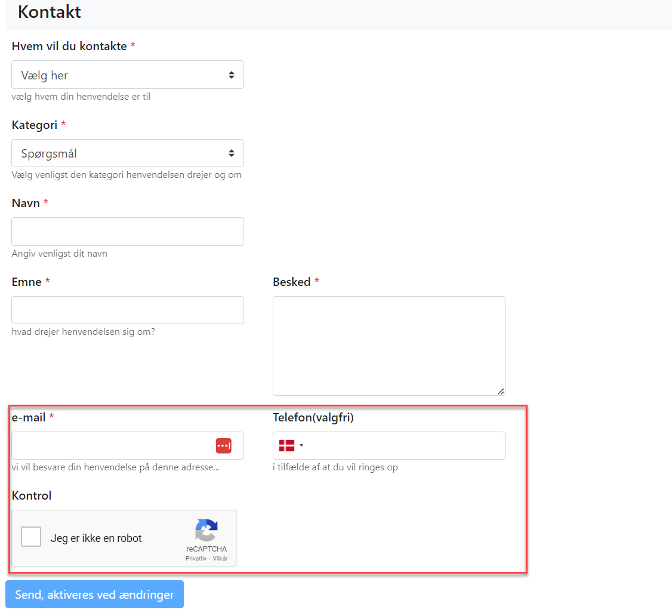Focus the e-mail address field

coord(110,445)
